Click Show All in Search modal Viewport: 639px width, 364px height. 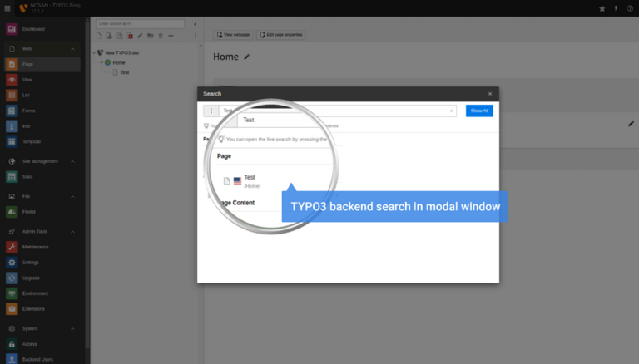point(479,111)
